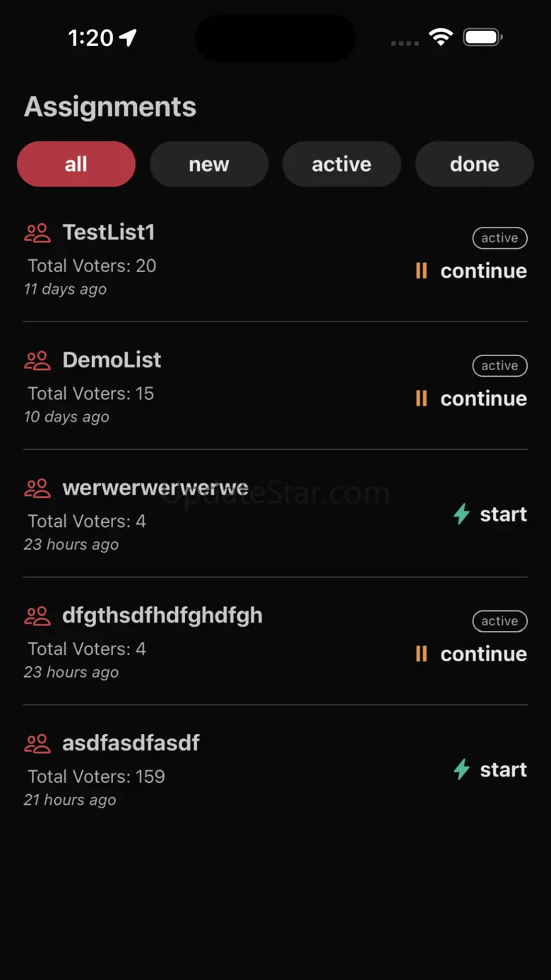The height and width of the screenshot is (980, 551).
Task: Switch to the "new" filter tab
Action: [x=209, y=164]
